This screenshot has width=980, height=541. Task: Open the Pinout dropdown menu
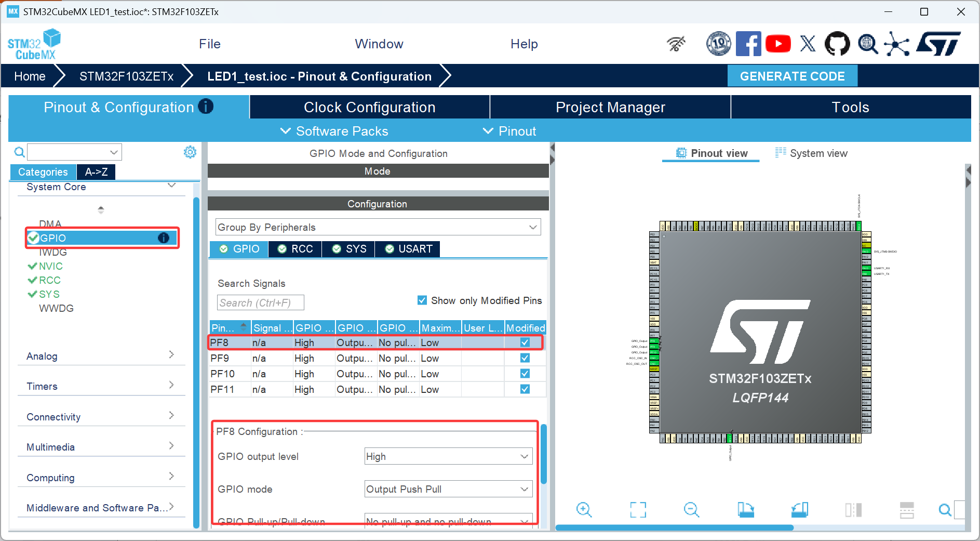coord(510,131)
